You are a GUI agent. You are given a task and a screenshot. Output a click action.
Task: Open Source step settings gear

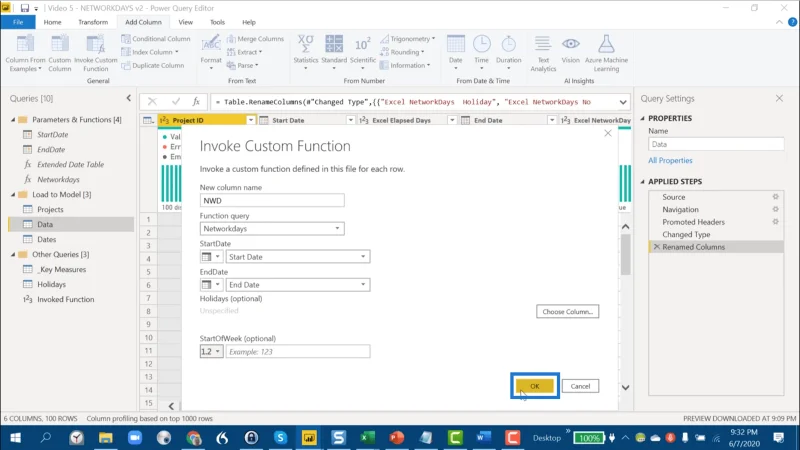776,197
